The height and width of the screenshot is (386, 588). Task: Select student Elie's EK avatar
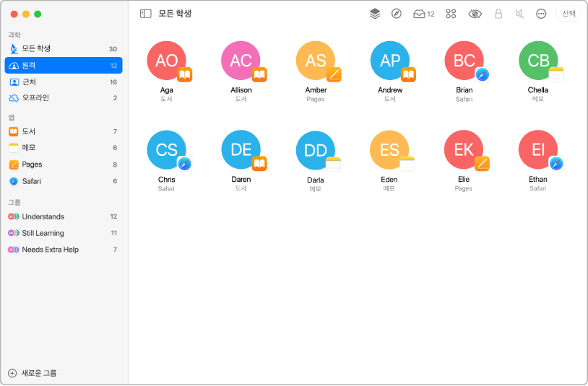click(464, 149)
